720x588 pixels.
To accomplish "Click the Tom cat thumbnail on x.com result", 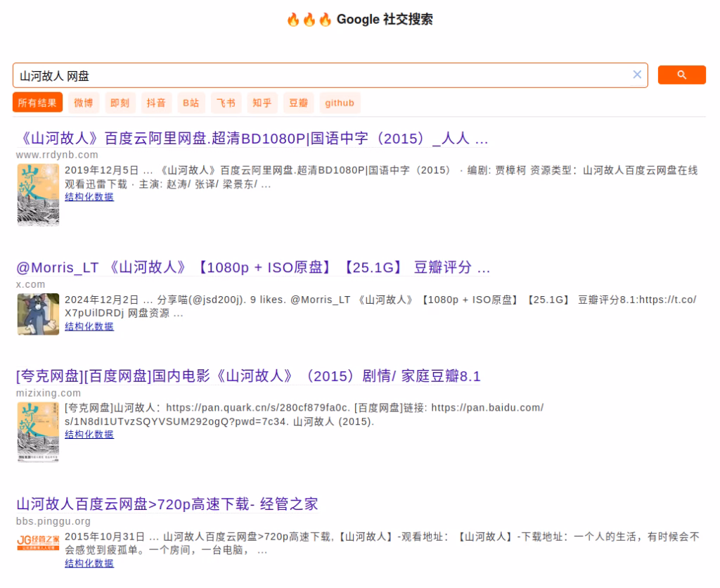I will 38,314.
